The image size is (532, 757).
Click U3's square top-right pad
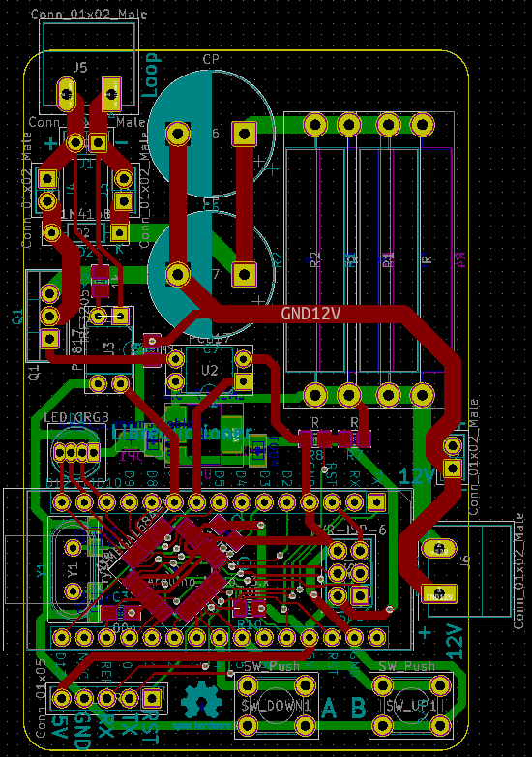120,317
